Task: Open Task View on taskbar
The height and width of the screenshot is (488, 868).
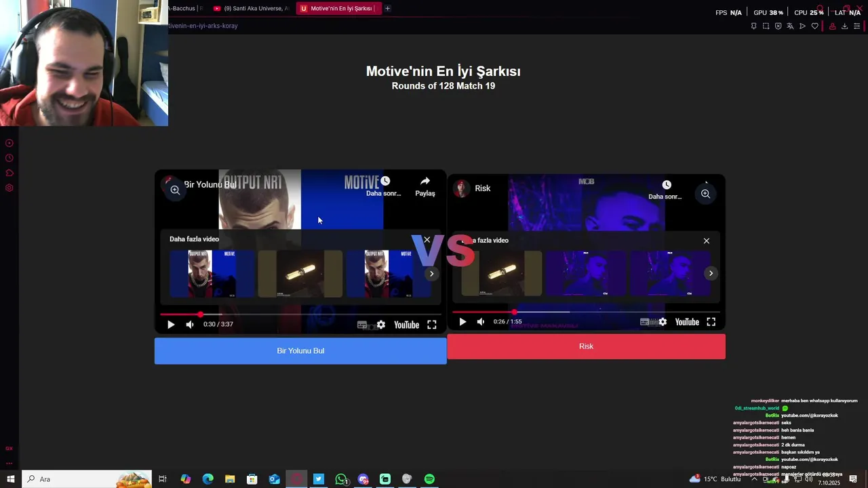Action: pos(163,479)
